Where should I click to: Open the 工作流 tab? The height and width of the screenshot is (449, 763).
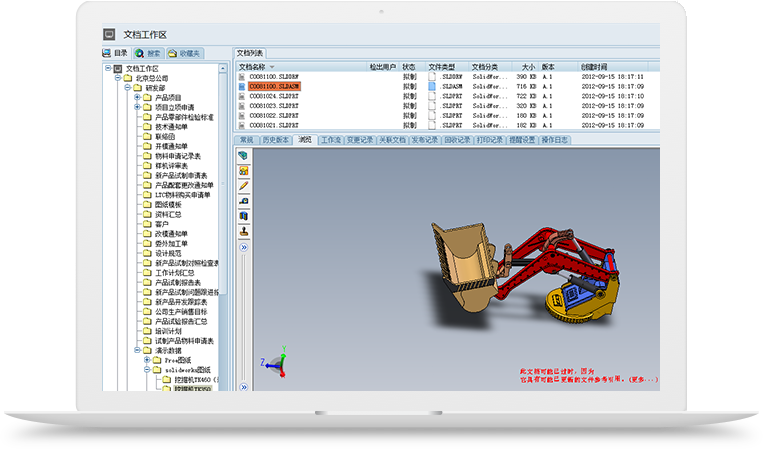click(x=330, y=140)
